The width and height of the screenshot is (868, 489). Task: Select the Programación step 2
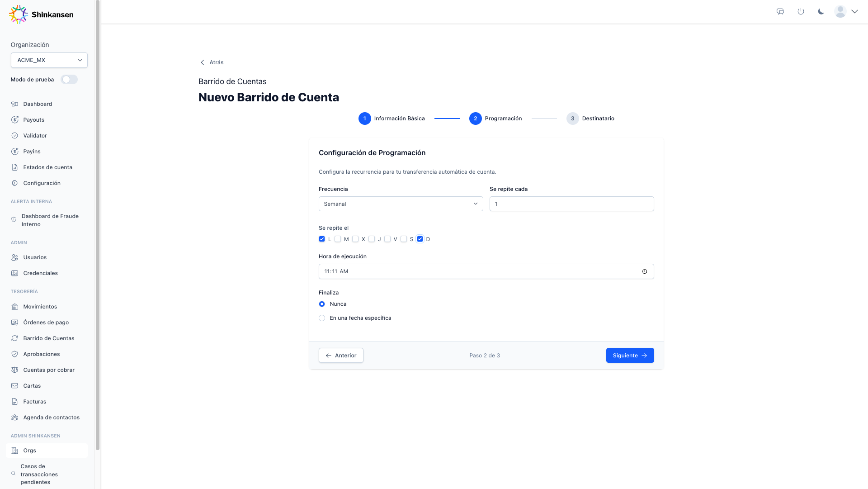[495, 119]
